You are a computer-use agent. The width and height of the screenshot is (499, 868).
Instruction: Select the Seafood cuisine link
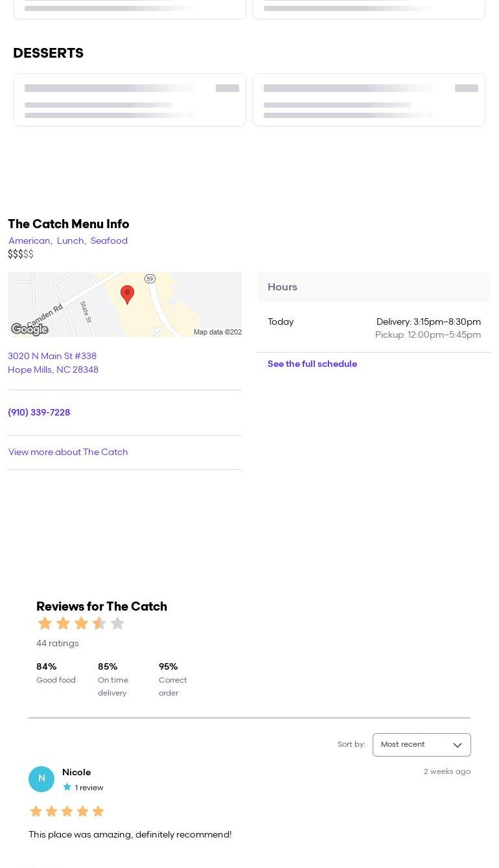(x=109, y=241)
